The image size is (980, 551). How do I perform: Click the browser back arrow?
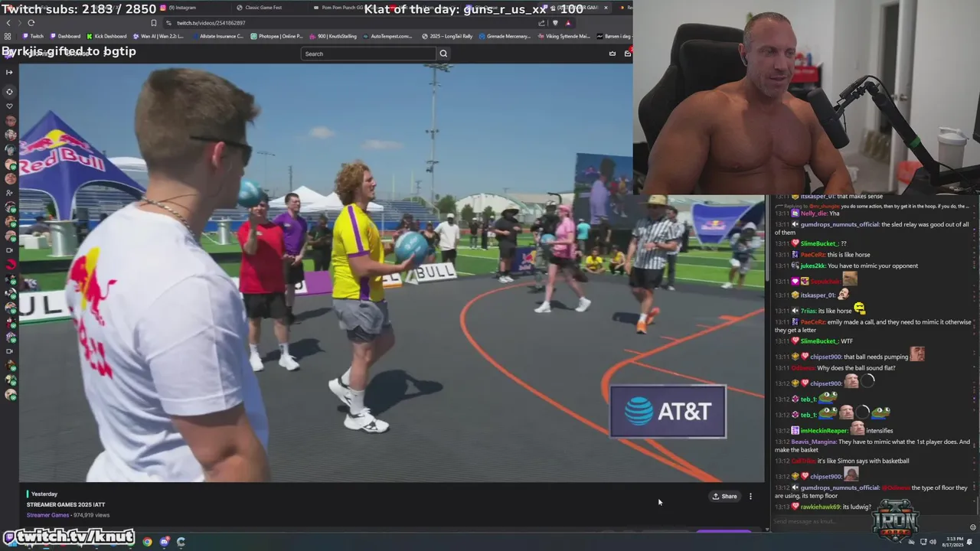tap(8, 23)
